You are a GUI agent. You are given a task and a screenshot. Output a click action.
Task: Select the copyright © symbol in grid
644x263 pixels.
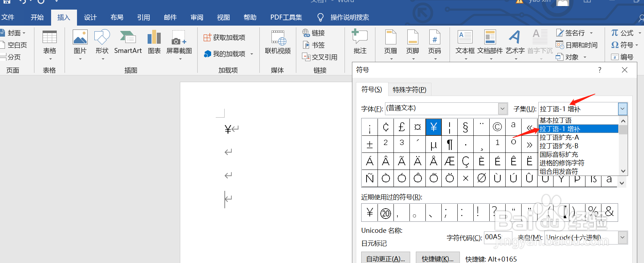[497, 127]
